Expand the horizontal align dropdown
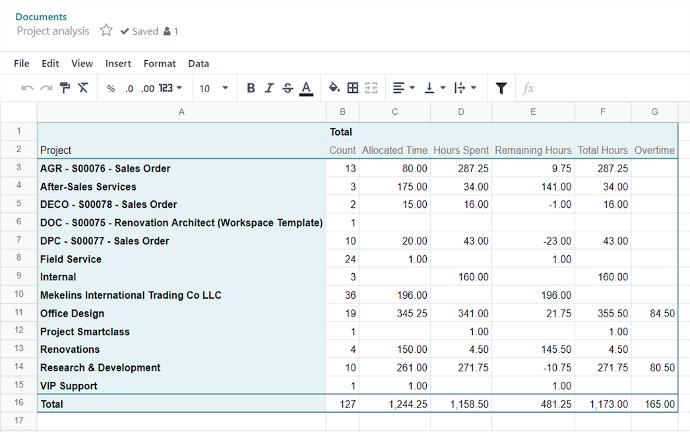 click(404, 88)
